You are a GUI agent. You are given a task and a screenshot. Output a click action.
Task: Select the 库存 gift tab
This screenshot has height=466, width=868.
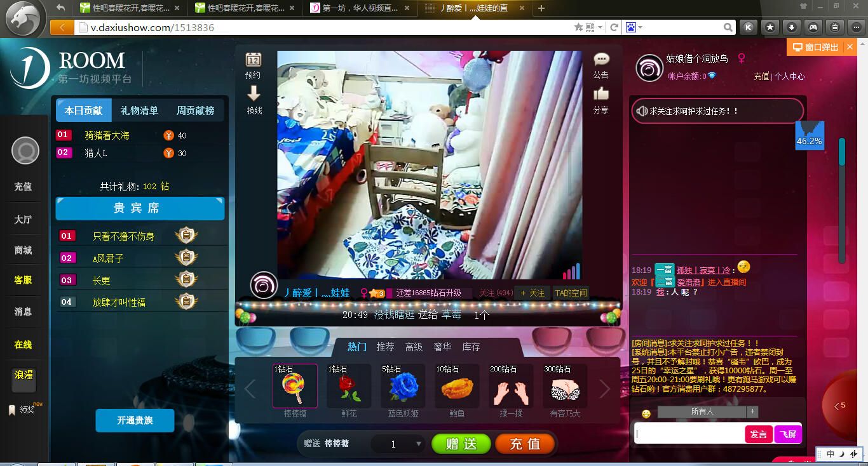(x=471, y=347)
